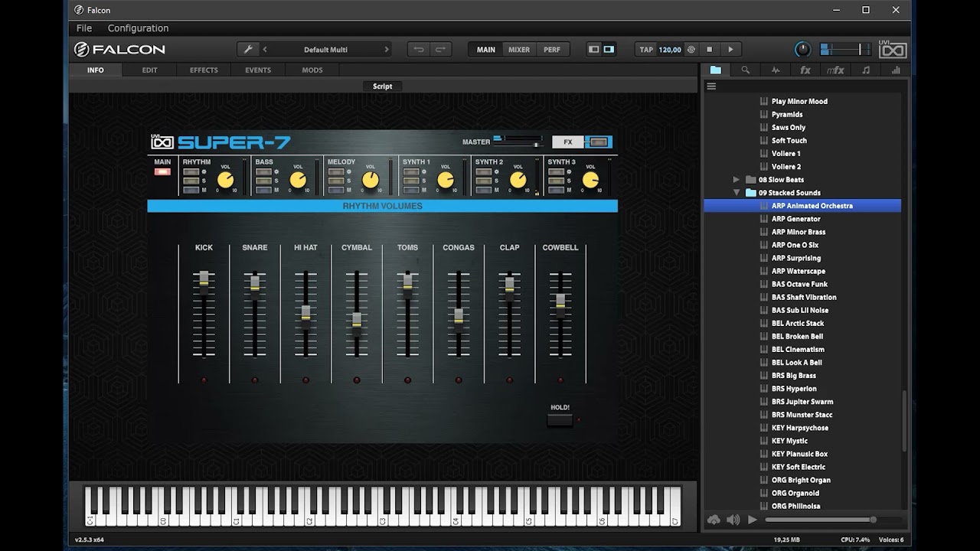Screen dimensions: 980x551
Task: Switch to the EFFECTS tab
Action: 204,70
